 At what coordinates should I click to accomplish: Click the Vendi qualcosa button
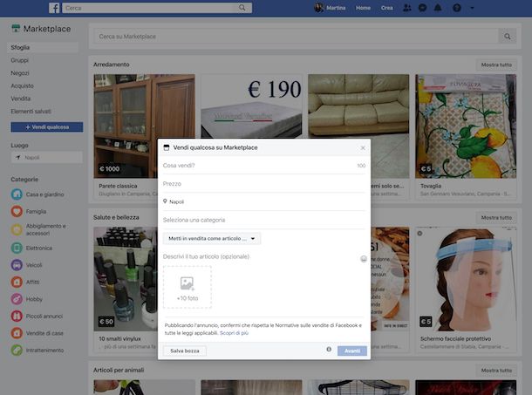(47, 127)
